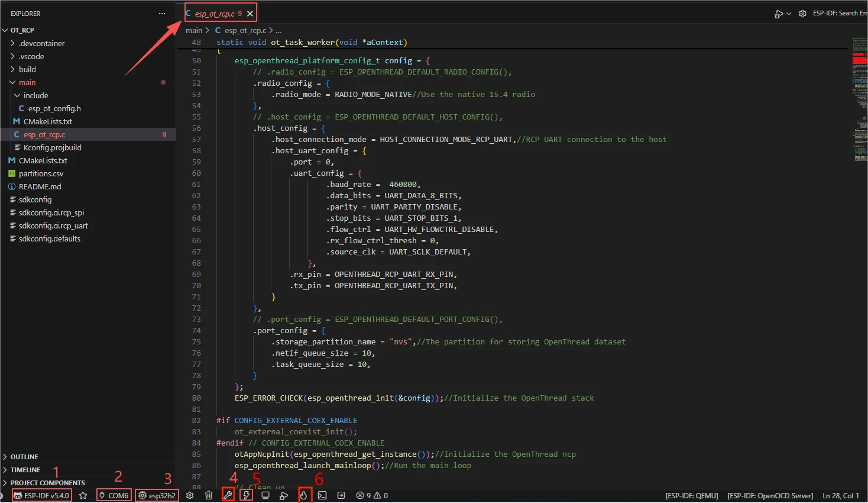Viewport: 868px width, 503px height.
Task: Click the status bar debug icon
Action: pos(284,495)
